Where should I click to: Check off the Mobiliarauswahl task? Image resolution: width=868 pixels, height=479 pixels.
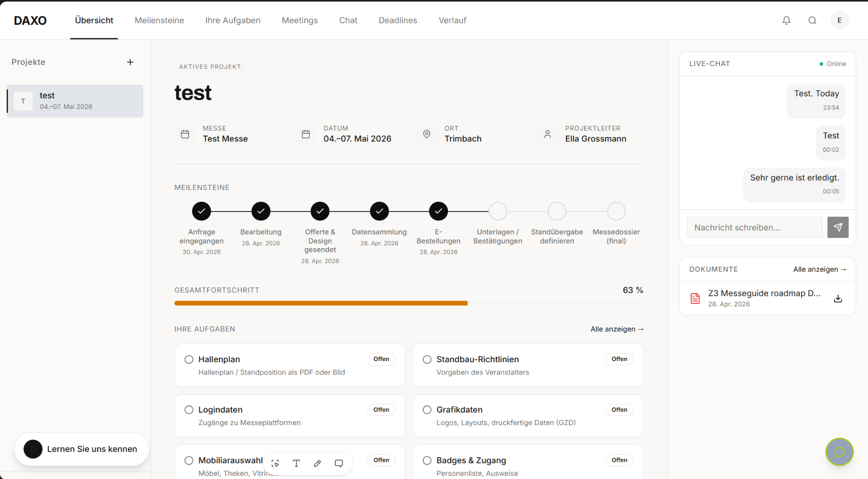189,460
